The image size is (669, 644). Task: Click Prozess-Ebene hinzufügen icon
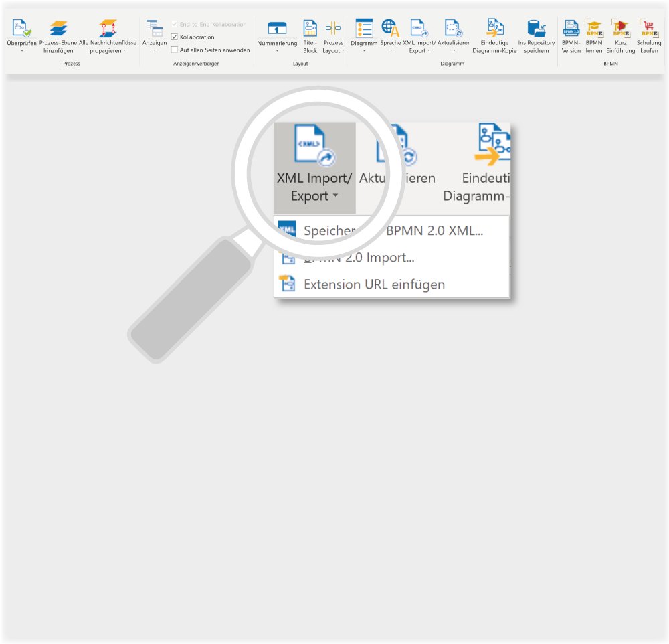click(x=58, y=28)
